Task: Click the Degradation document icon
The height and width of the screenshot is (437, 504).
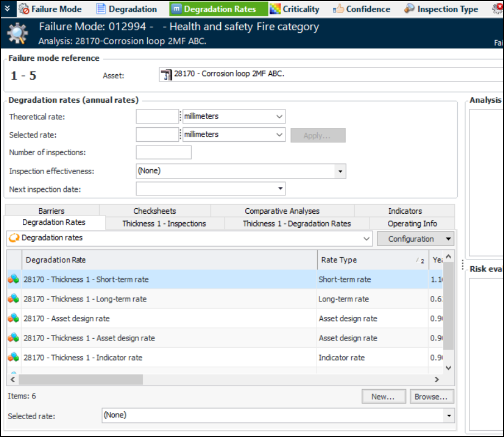Action: (101, 9)
